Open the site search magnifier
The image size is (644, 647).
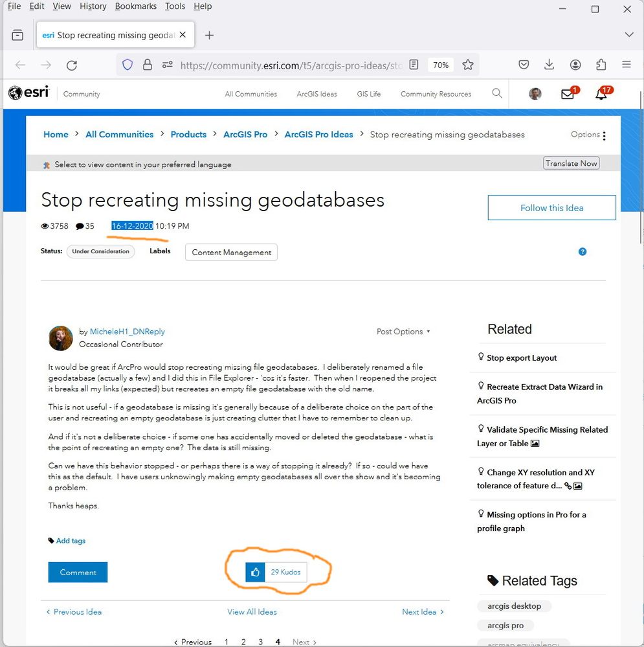(497, 93)
